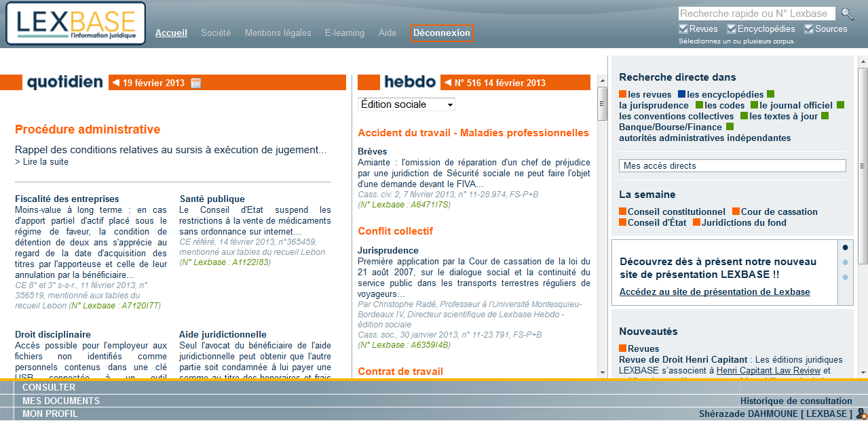
Task: Click 'Accident du travail - Maladies professionnelles' heading
Action: [x=473, y=133]
